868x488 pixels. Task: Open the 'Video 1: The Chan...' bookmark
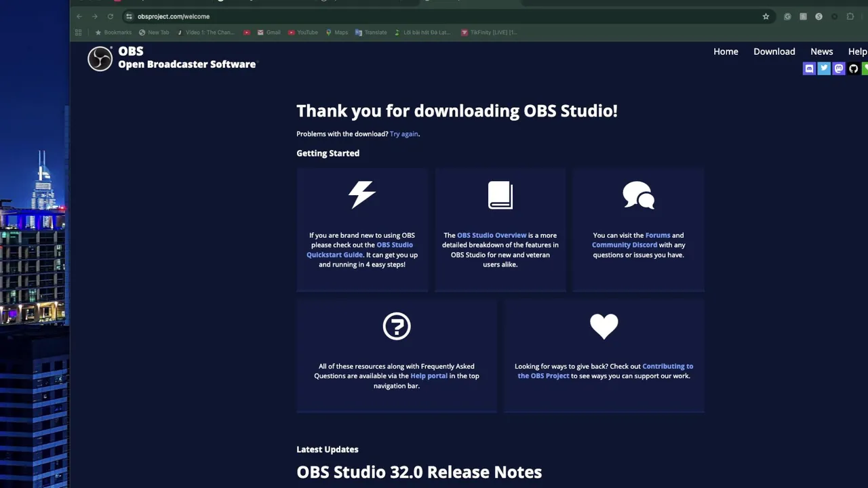click(x=205, y=33)
